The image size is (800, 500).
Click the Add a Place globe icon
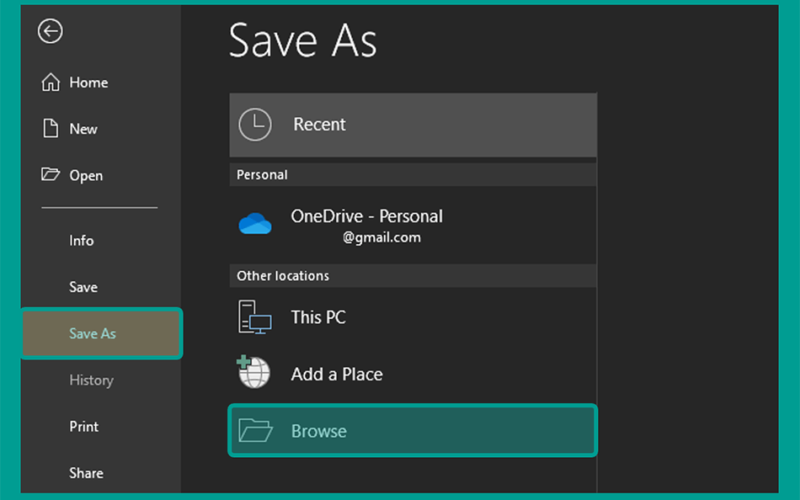tap(253, 371)
